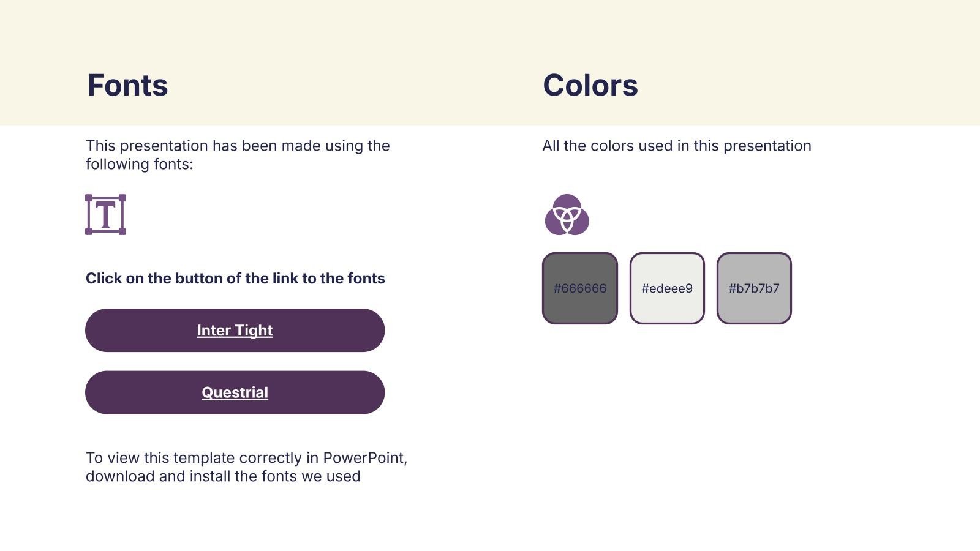Select the light #edeee9 color swatch

tap(667, 288)
